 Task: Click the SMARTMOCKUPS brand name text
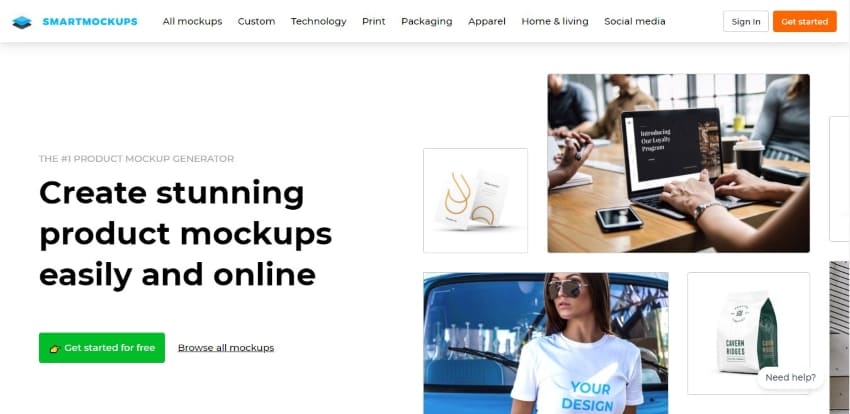(x=90, y=22)
